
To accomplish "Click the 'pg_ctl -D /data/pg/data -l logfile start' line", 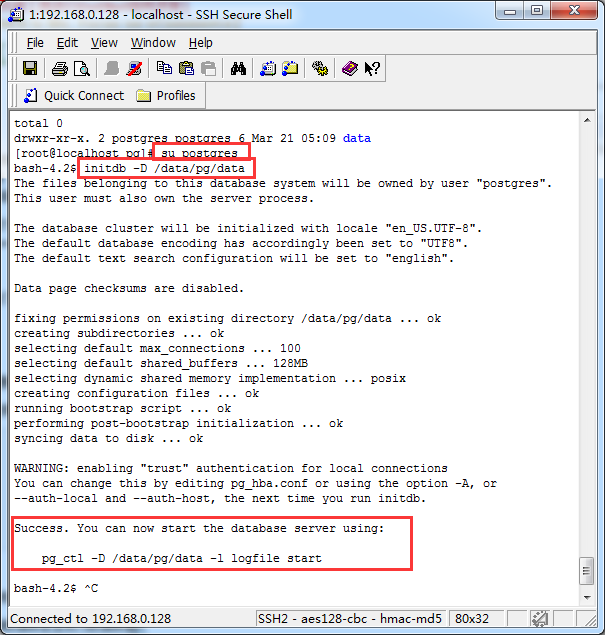I will tap(182, 558).
